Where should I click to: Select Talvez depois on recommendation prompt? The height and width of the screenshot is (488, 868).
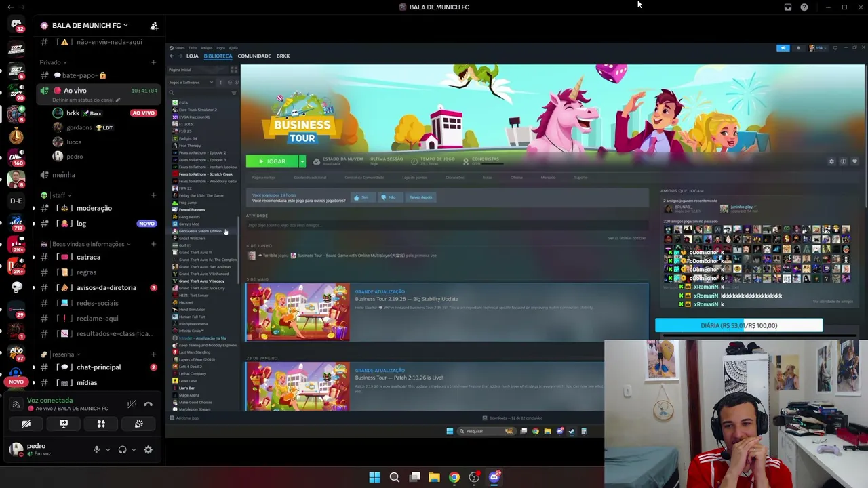(x=420, y=197)
